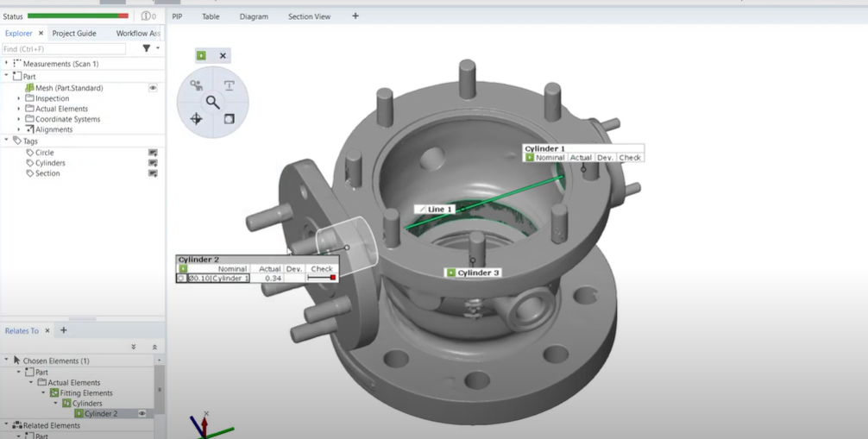Collapse the Fitting Elements node

pos(43,392)
